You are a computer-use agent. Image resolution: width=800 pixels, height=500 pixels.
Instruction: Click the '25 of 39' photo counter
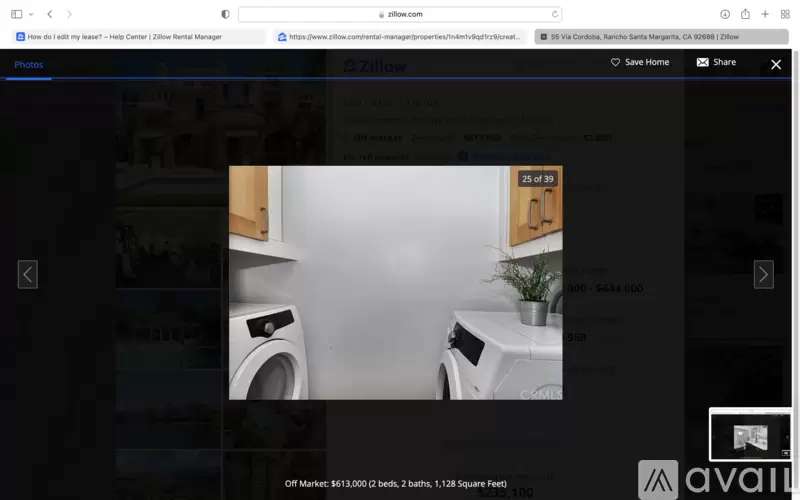click(537, 179)
